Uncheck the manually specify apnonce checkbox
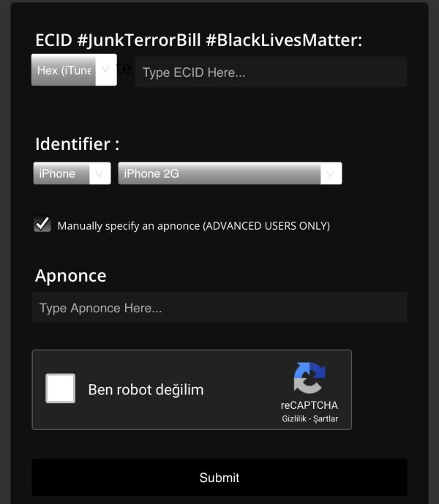 (x=42, y=225)
